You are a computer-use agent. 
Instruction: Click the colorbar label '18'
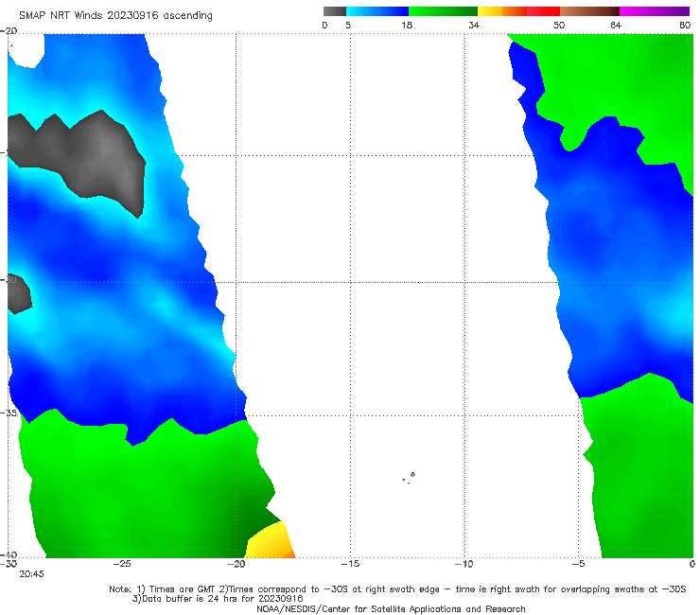click(407, 26)
